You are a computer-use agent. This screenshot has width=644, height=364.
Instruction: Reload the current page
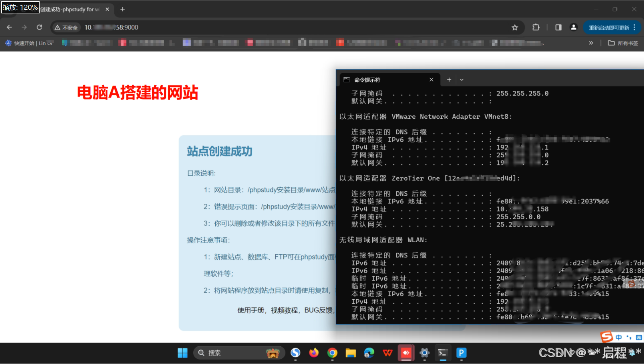(39, 27)
